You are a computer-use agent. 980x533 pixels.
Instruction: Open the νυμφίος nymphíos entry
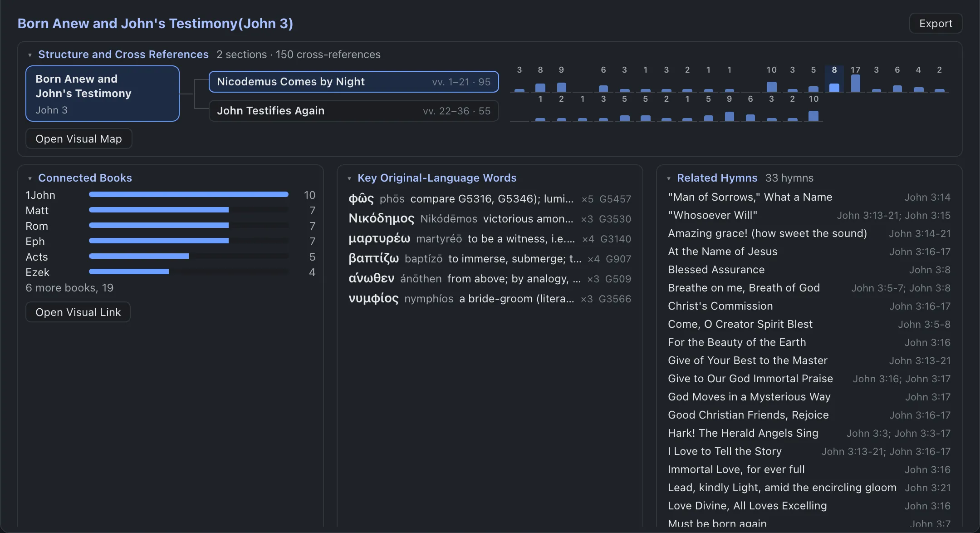tap(490, 299)
